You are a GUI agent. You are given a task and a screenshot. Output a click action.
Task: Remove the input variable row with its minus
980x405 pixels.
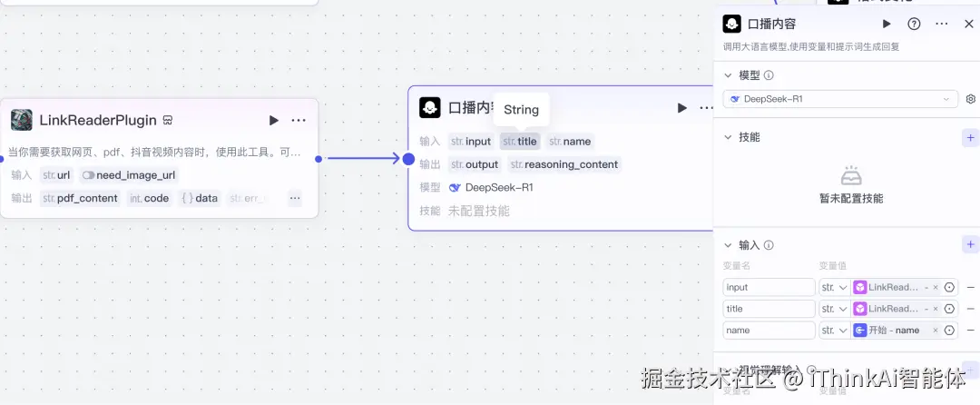point(971,288)
